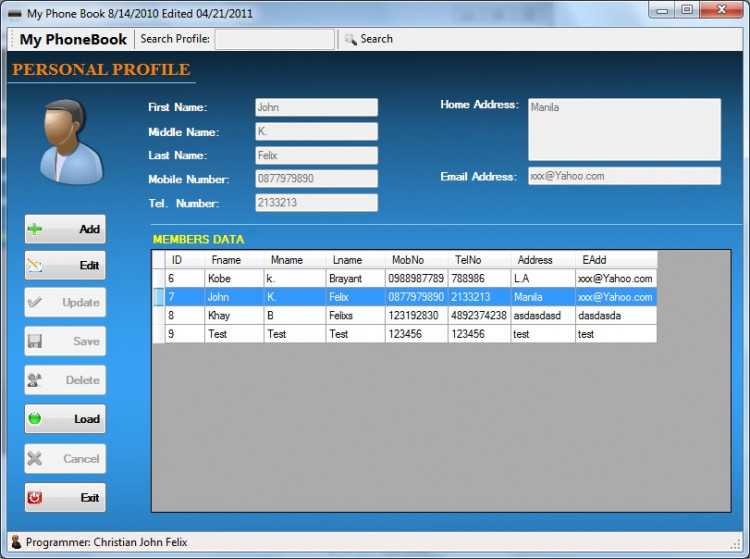Click the 'Khay' first name cell
750x559 pixels.
point(234,316)
